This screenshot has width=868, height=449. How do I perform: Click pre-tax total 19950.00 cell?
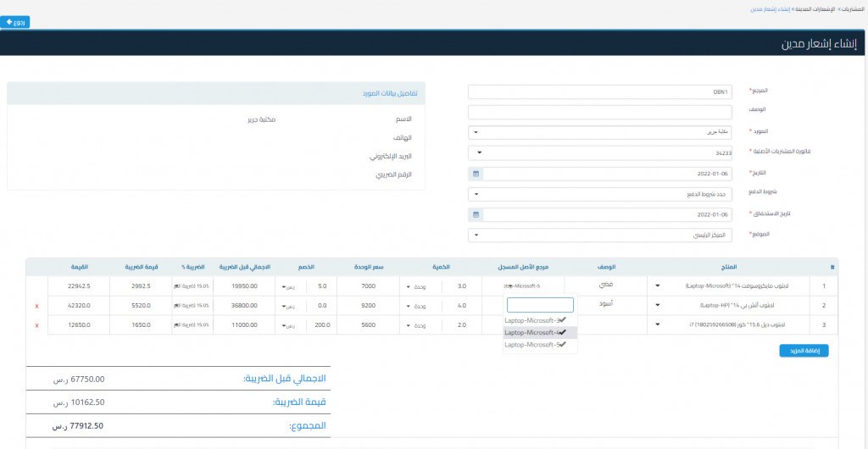click(244, 285)
